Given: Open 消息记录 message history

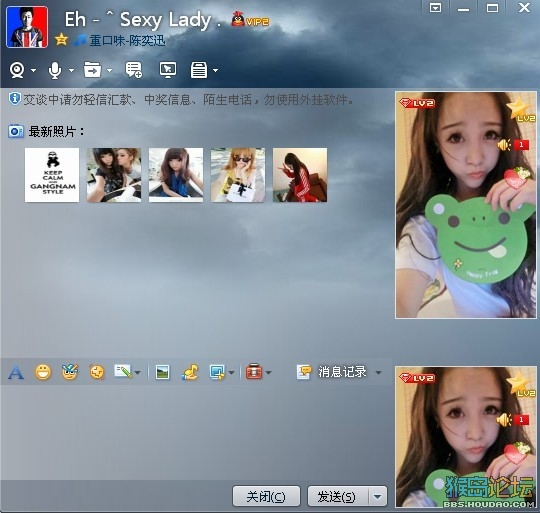Looking at the screenshot, I should [331, 372].
